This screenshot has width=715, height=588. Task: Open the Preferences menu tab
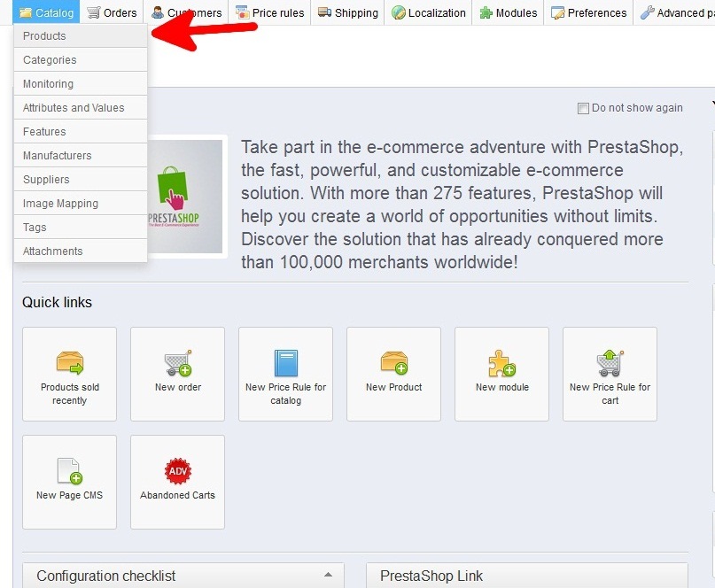pyautogui.click(x=588, y=12)
